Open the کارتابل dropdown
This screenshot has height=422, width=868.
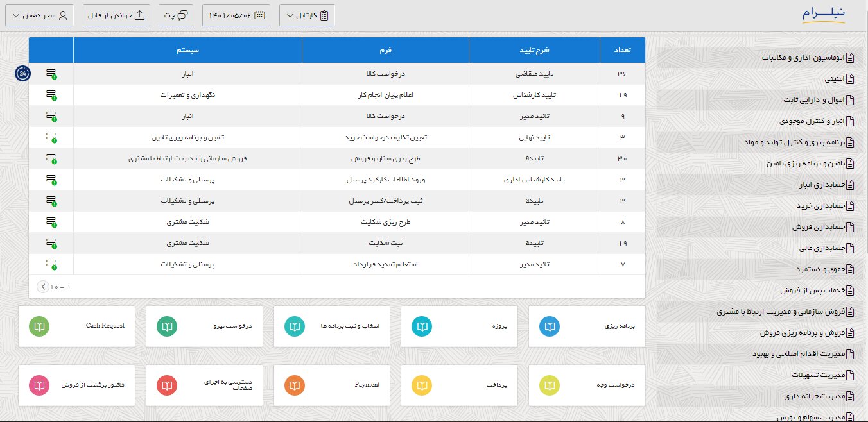pos(307,15)
